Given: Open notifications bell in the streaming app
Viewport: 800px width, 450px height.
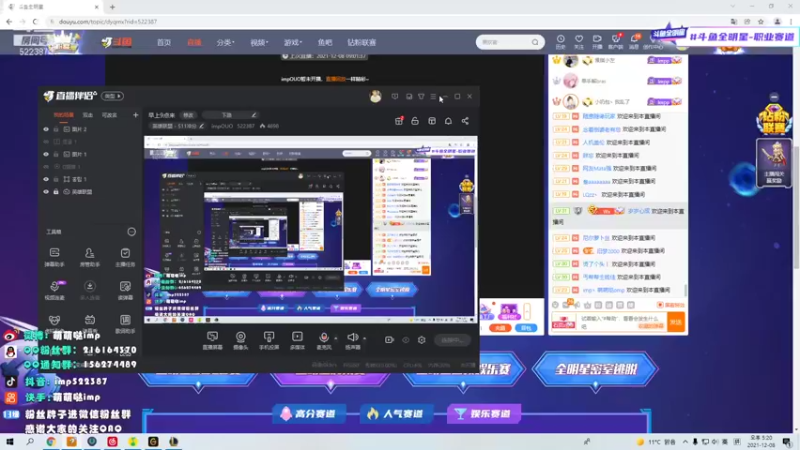Looking at the screenshot, I should 448,121.
